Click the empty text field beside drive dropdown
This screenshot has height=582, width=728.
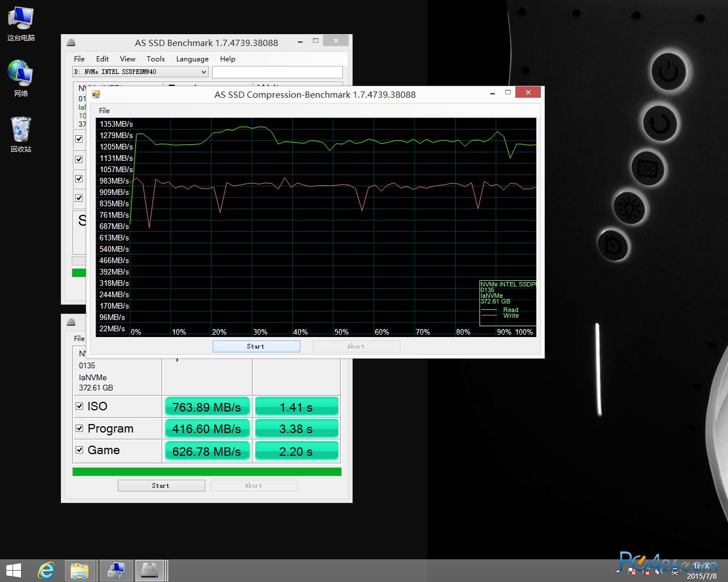coord(278,72)
